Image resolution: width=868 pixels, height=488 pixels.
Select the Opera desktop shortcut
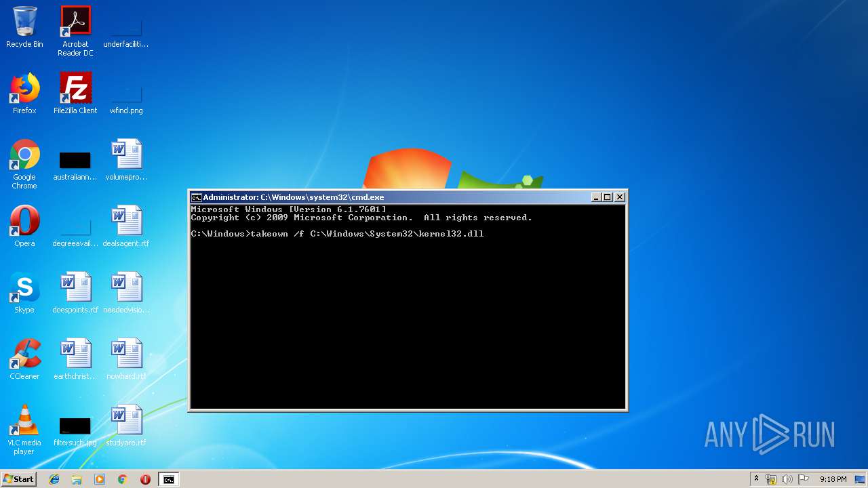point(24,226)
